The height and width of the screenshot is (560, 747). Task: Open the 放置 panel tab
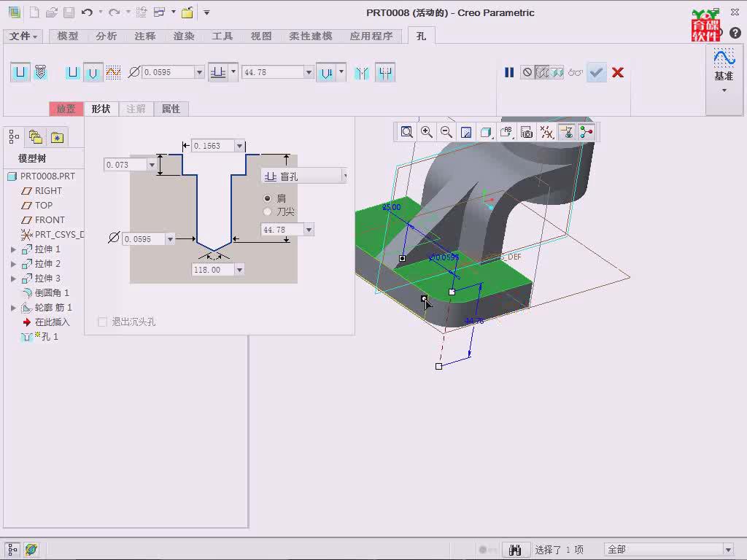[66, 109]
